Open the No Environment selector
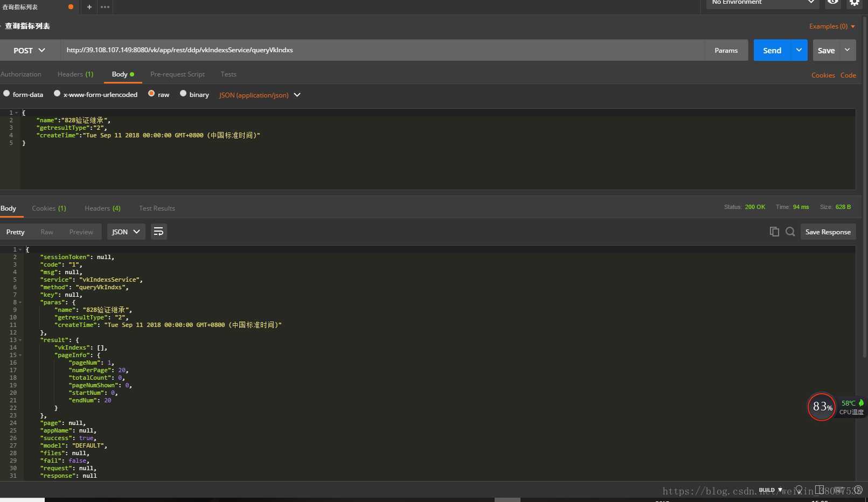Screen dimensions: 868x502 point(762,3)
